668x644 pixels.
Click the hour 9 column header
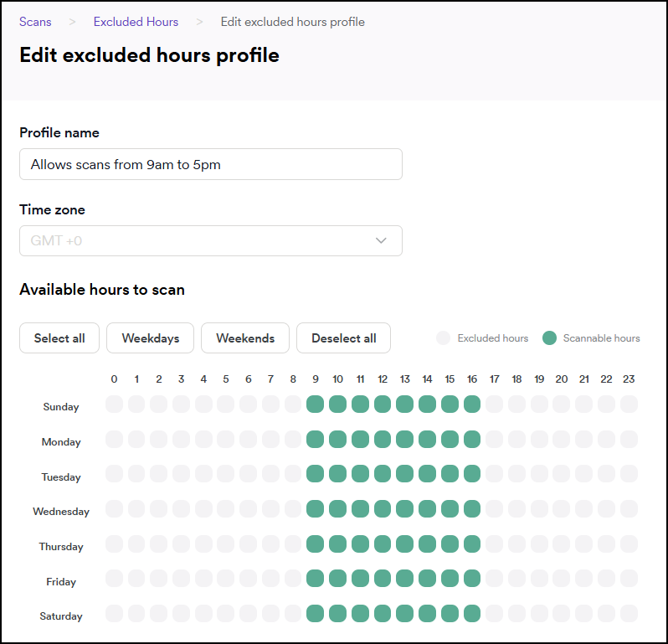pos(316,379)
